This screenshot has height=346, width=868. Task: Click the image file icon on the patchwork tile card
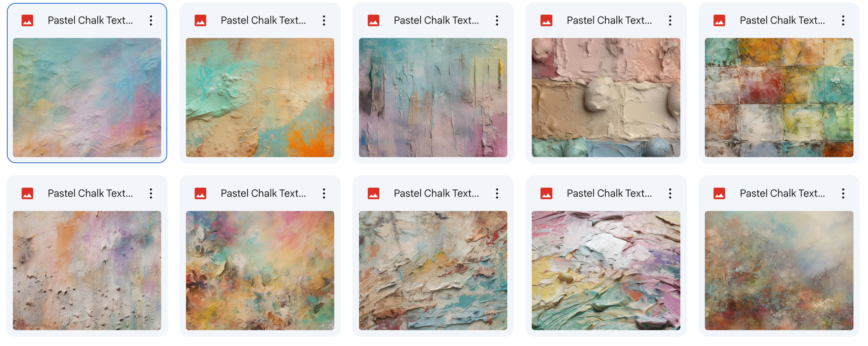719,20
